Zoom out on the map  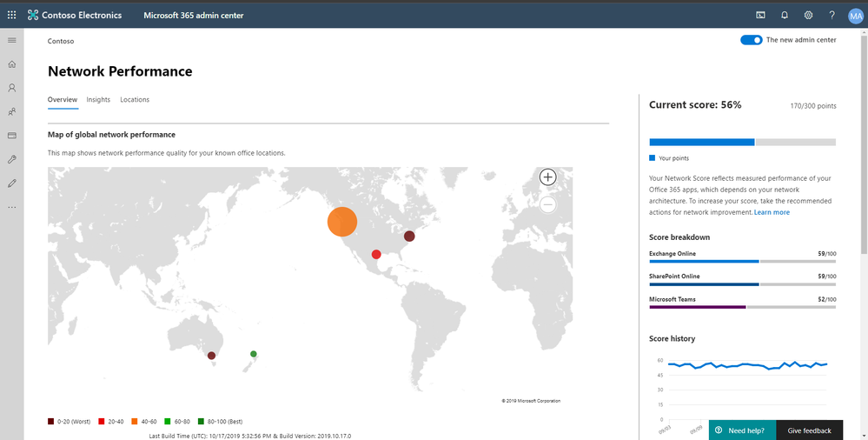(x=547, y=204)
